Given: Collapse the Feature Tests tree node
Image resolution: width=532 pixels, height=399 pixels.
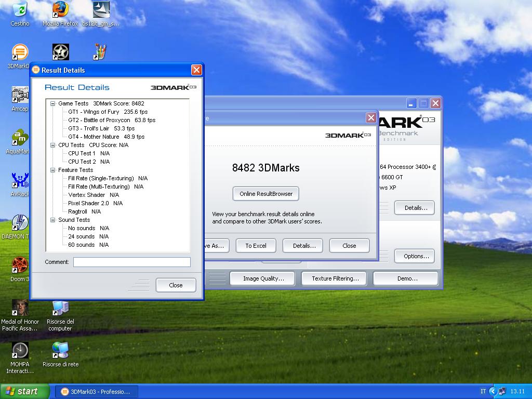Looking at the screenshot, I should tap(52, 170).
